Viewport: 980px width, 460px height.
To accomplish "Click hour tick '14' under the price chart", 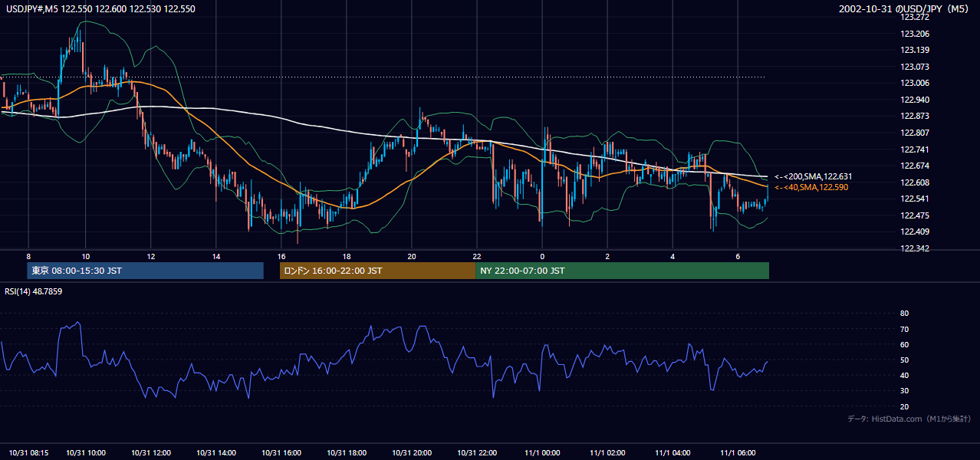I will pos(216,256).
